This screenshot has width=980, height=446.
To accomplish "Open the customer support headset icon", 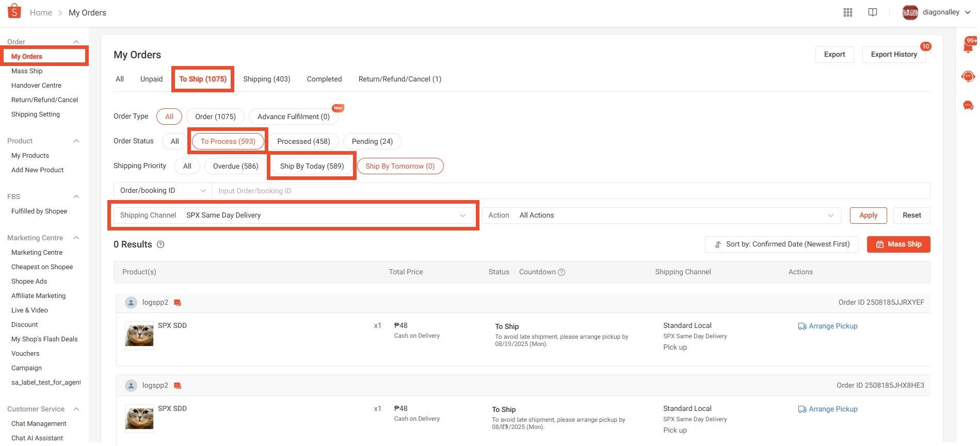I will click(x=968, y=77).
